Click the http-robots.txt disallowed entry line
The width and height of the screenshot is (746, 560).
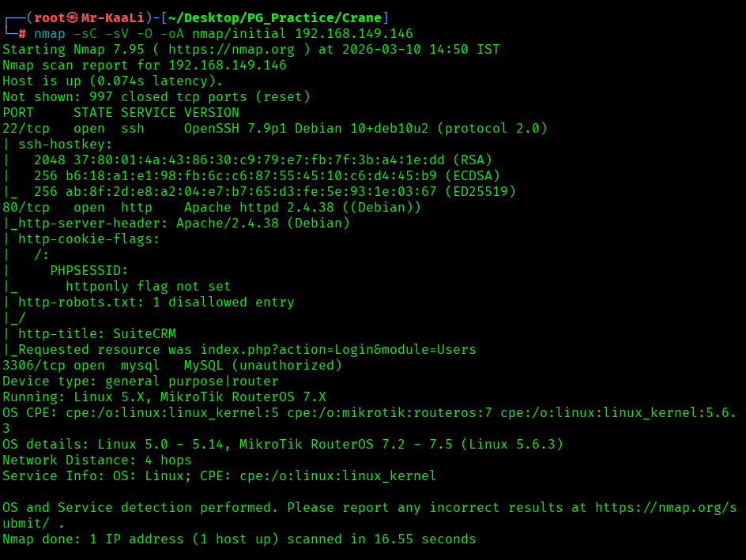156,303
